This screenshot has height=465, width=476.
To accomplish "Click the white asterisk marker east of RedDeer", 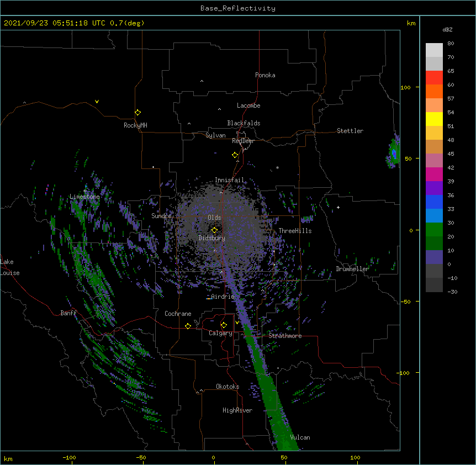I will [277, 167].
